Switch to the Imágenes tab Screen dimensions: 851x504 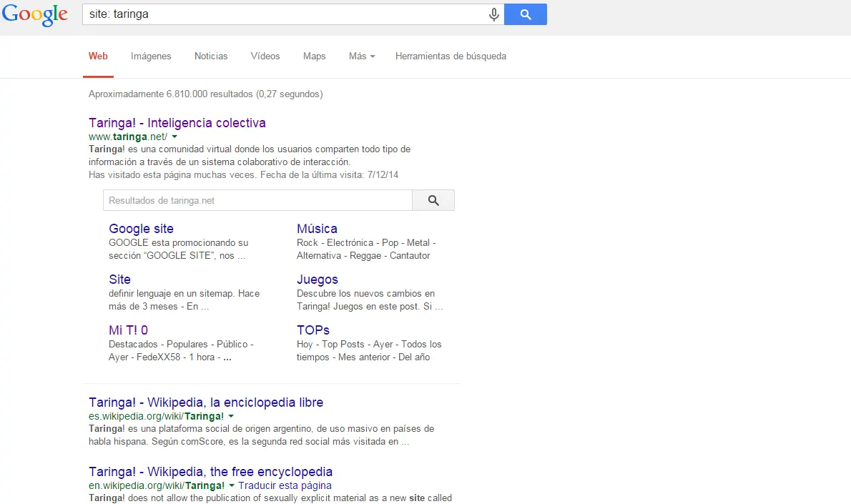151,56
